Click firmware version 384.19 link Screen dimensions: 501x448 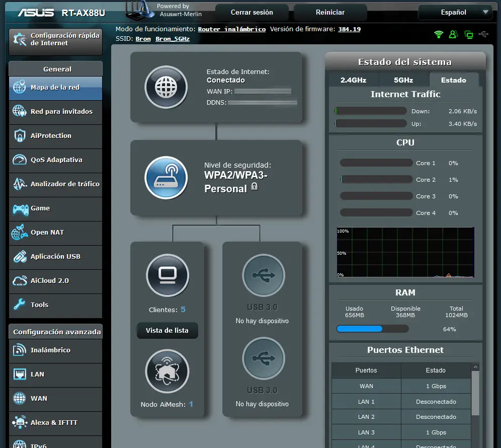(349, 29)
